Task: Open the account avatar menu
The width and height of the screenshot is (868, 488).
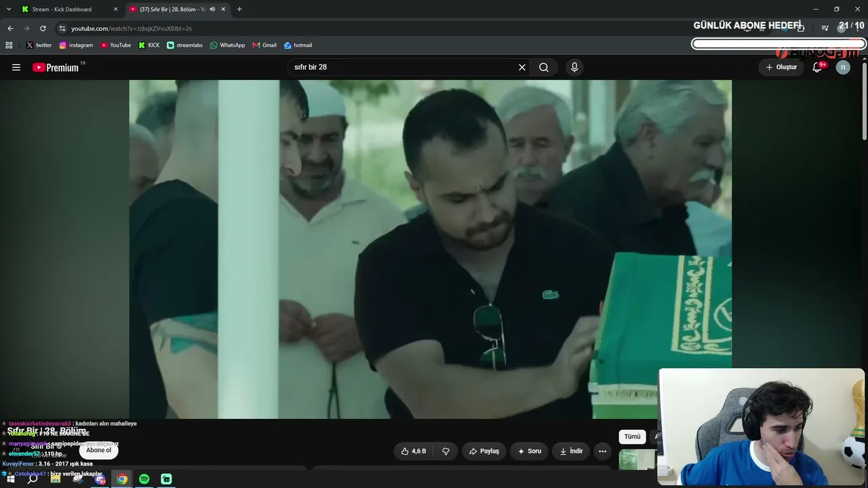Action: click(843, 67)
